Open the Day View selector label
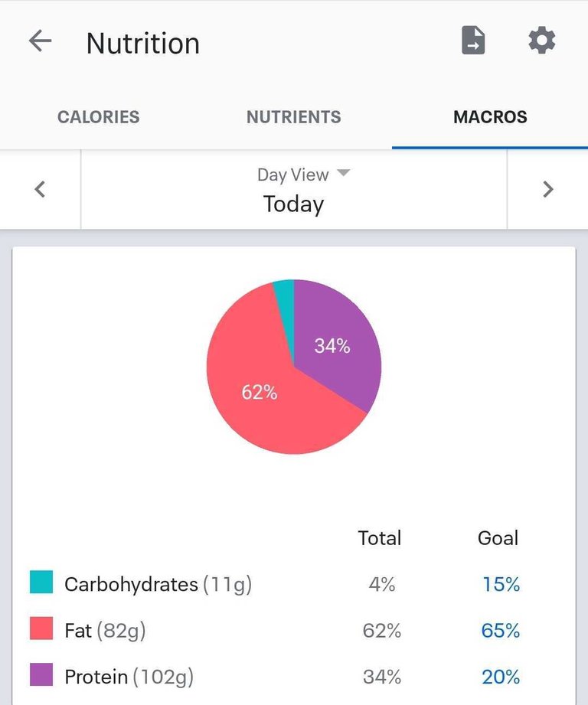Image resolution: width=588 pixels, height=705 pixels. (x=293, y=175)
